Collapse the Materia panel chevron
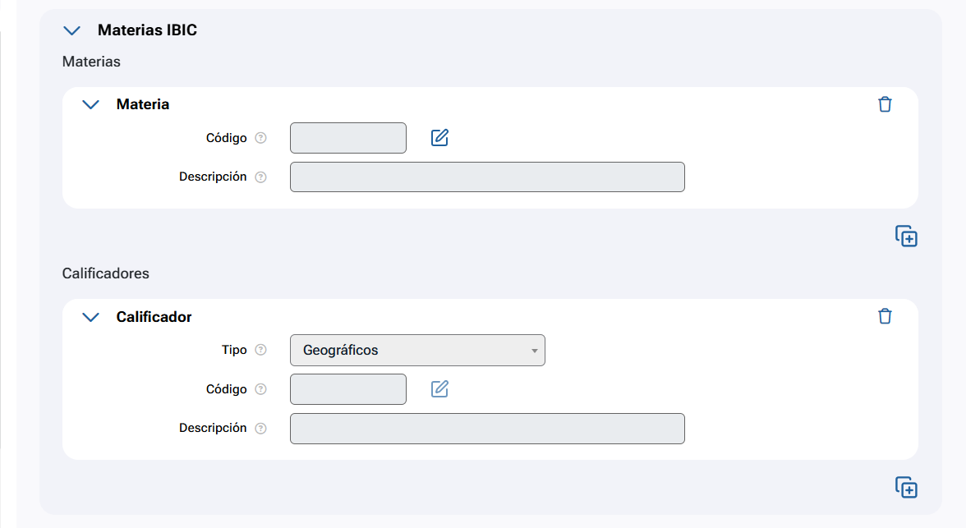The width and height of the screenshot is (980, 528). pyautogui.click(x=91, y=104)
